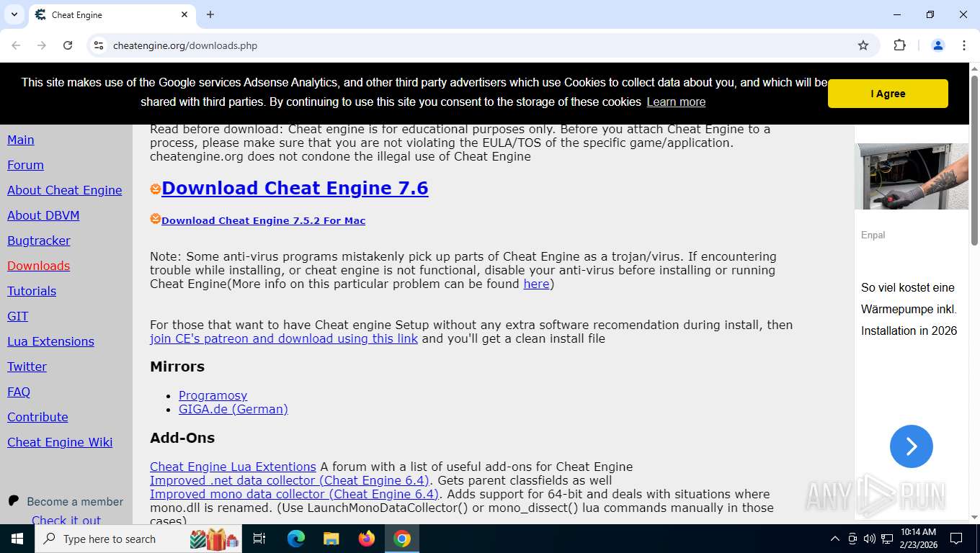
Task: Open the FAQ sidebar link
Action: click(x=19, y=392)
